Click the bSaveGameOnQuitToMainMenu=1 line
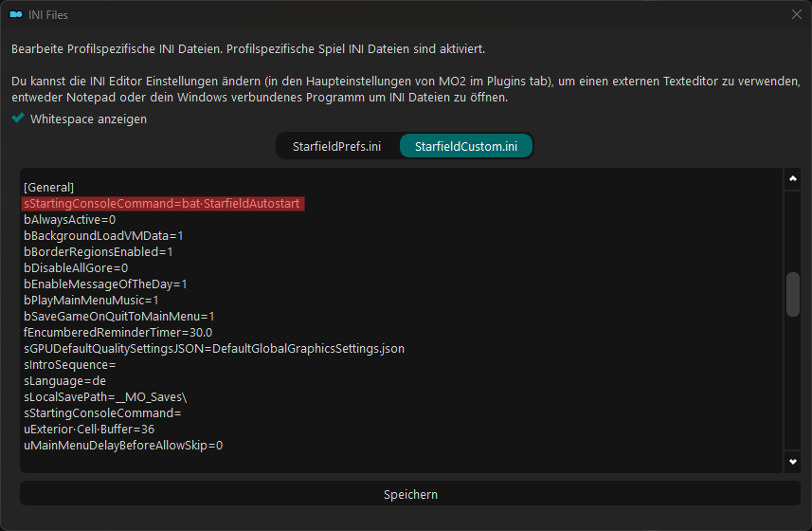The width and height of the screenshot is (812, 531). pyautogui.click(x=118, y=316)
